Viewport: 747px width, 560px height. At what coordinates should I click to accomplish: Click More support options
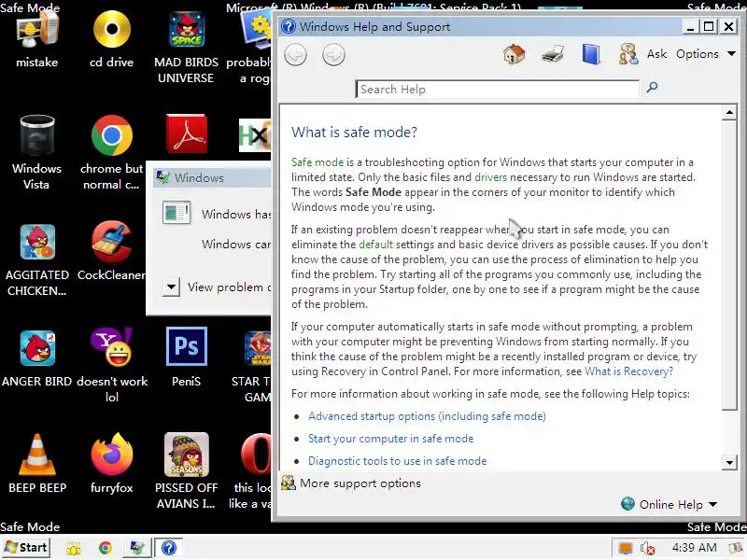point(351,483)
